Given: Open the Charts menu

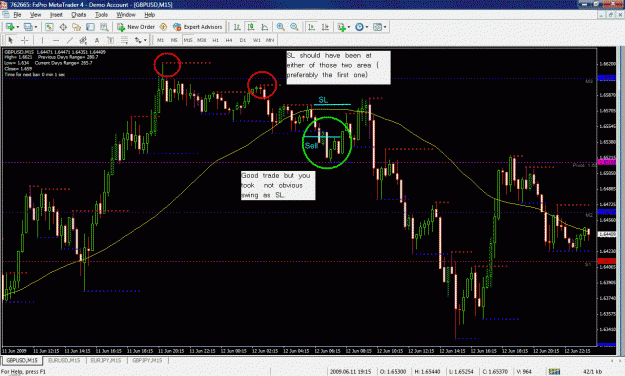Looking at the screenshot, I should [x=79, y=15].
